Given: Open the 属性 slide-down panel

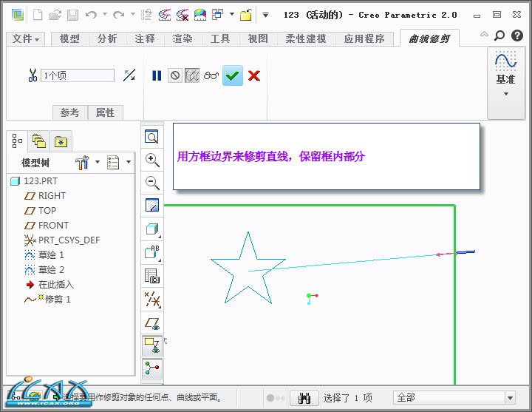Looking at the screenshot, I should click(105, 112).
